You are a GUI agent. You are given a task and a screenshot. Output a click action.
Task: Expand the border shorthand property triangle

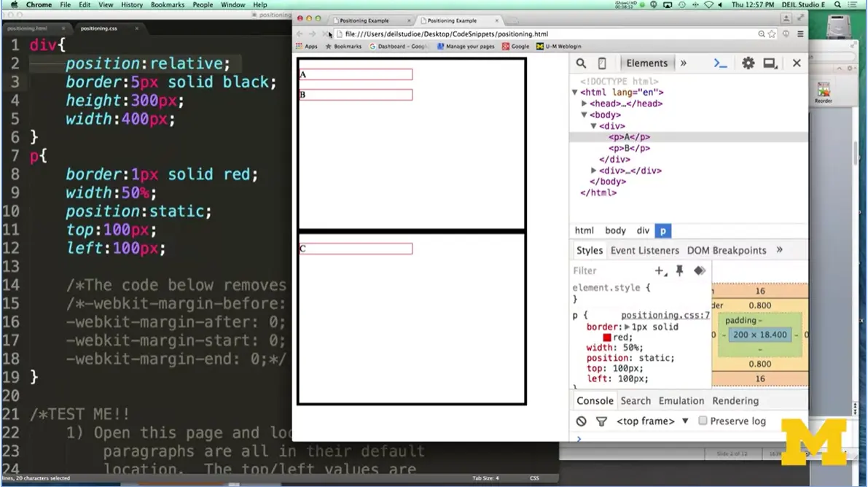pos(627,327)
